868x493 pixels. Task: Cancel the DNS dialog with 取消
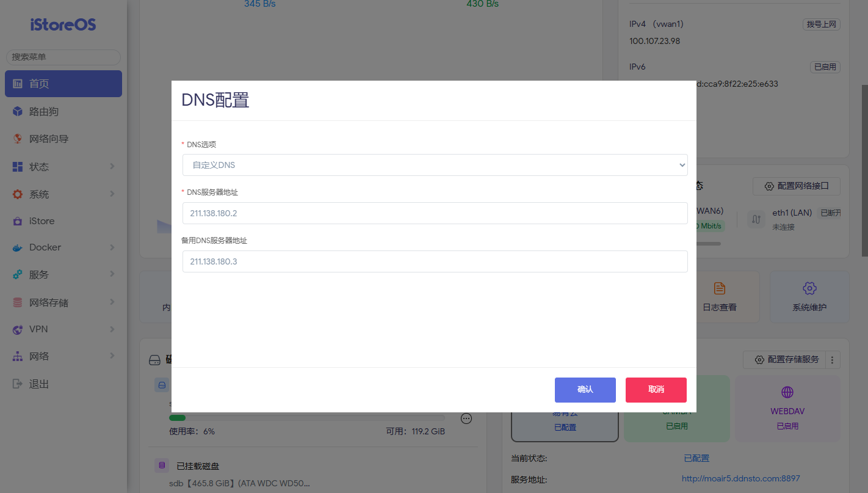click(656, 390)
